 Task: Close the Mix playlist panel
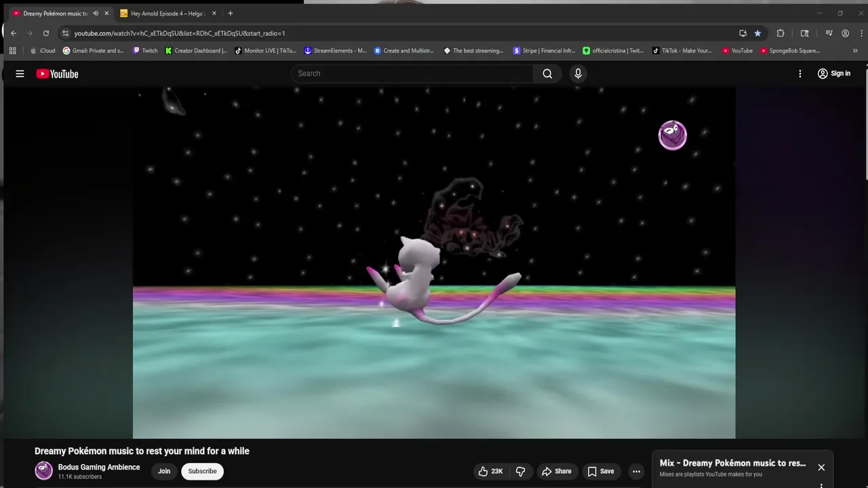[821, 467]
